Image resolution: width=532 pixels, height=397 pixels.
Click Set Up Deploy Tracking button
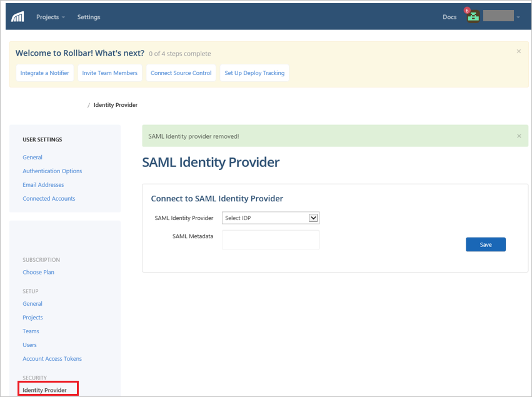pos(254,73)
